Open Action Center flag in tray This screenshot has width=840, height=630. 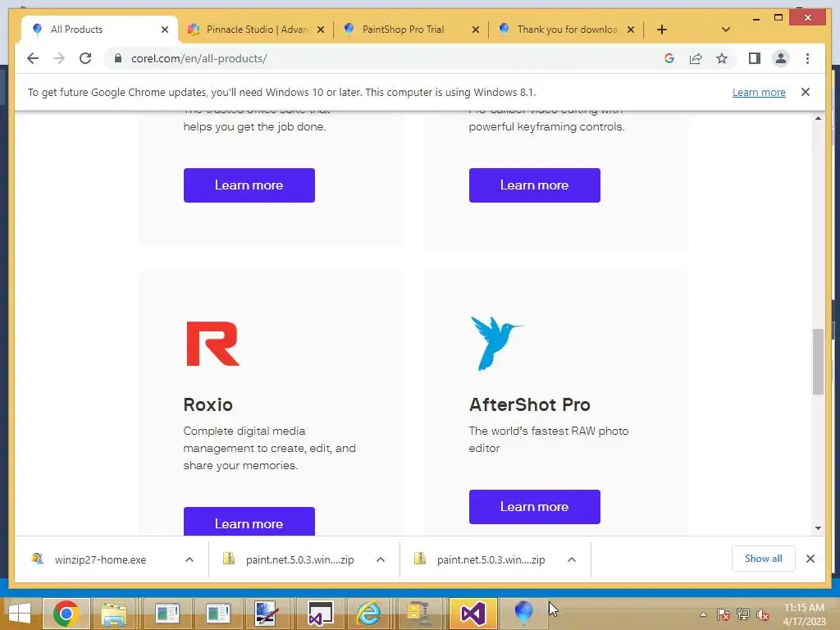724,614
